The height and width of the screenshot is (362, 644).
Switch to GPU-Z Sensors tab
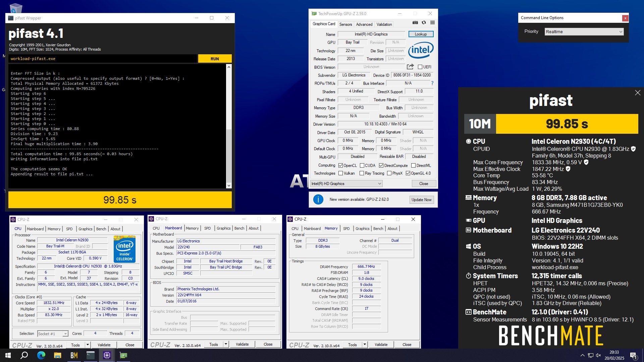(345, 24)
